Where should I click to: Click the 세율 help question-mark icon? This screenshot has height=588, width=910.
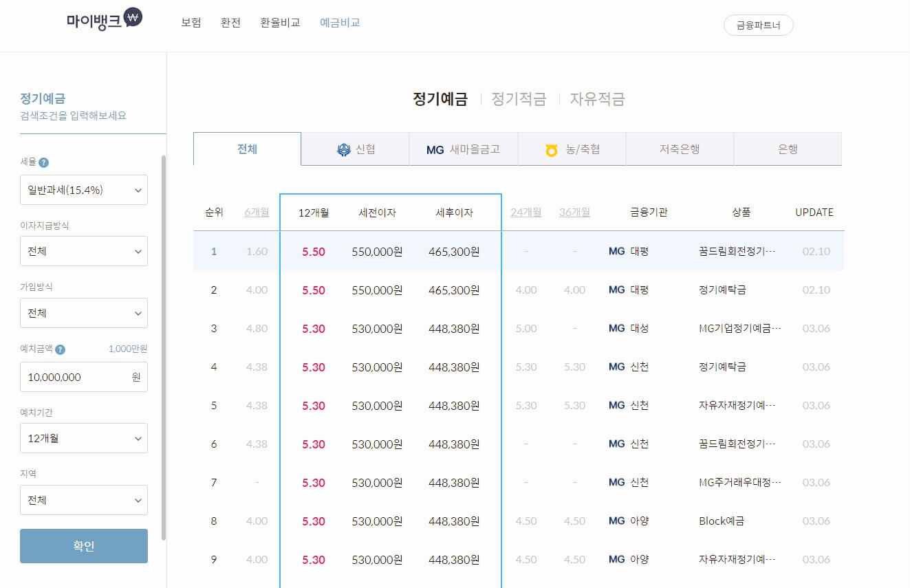(43, 163)
